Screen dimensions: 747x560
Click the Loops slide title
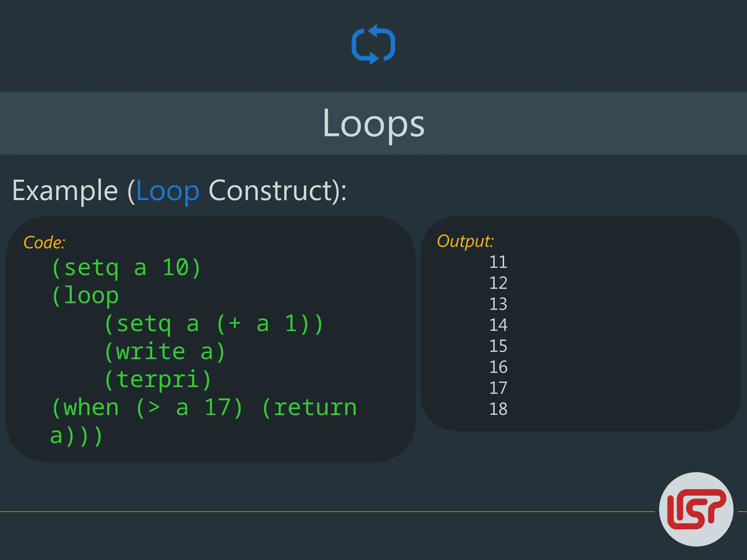(373, 123)
